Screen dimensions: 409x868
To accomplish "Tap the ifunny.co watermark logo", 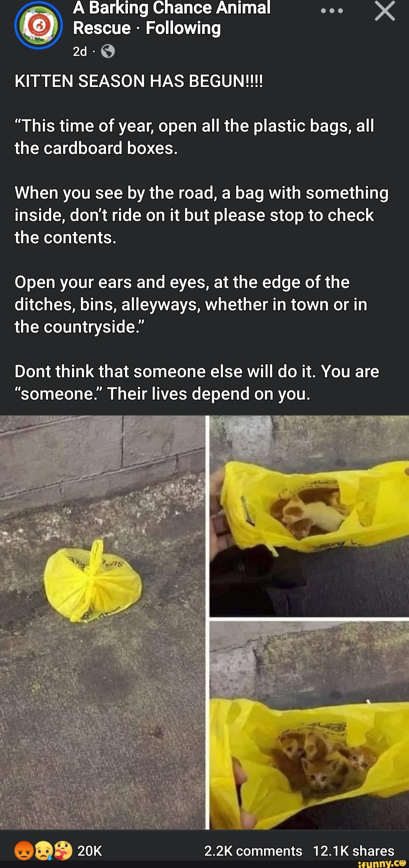I will coord(381,863).
